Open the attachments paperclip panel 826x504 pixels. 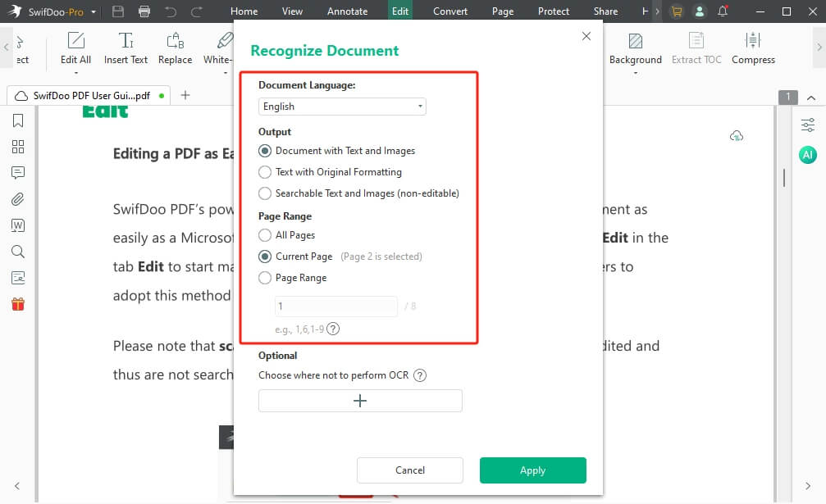[x=18, y=199]
